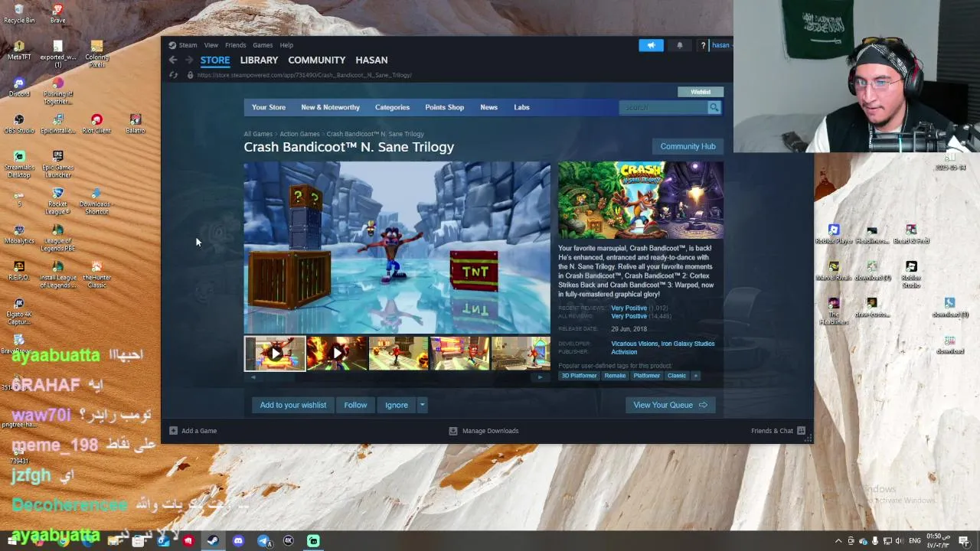
Task: Expand New & Noteworthy dropdown
Action: pos(330,107)
